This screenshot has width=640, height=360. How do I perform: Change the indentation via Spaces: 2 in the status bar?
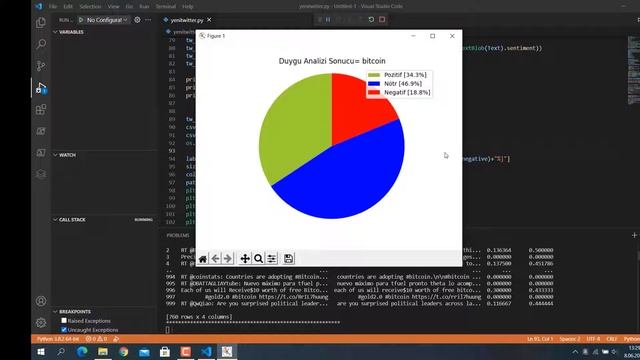tap(570, 339)
